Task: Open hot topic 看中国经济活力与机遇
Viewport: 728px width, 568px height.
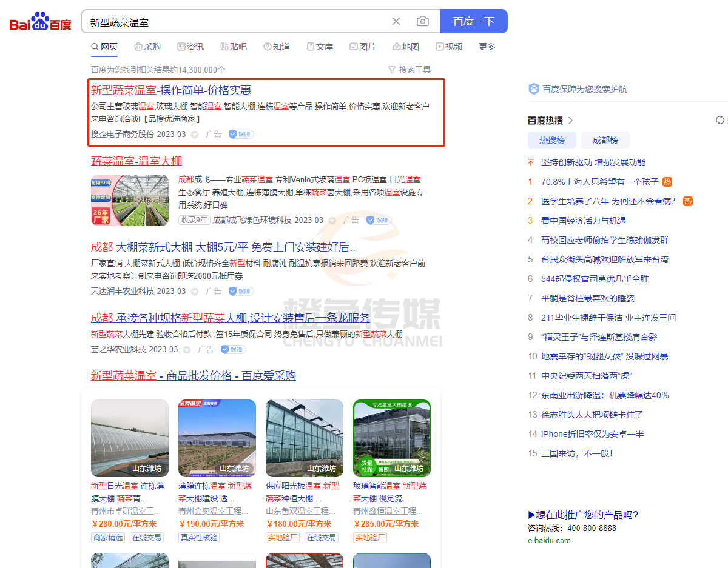Action: (x=584, y=221)
